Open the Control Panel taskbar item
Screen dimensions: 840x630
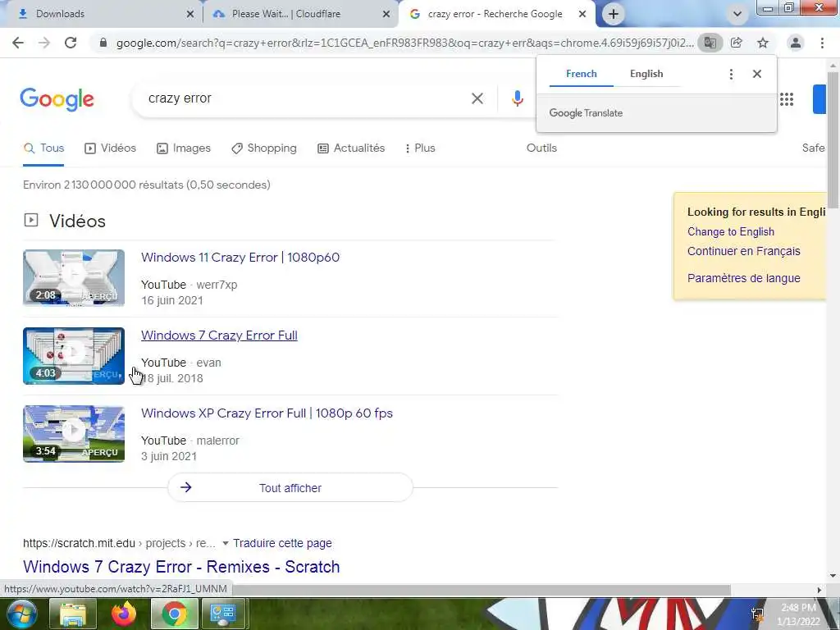pos(223,614)
